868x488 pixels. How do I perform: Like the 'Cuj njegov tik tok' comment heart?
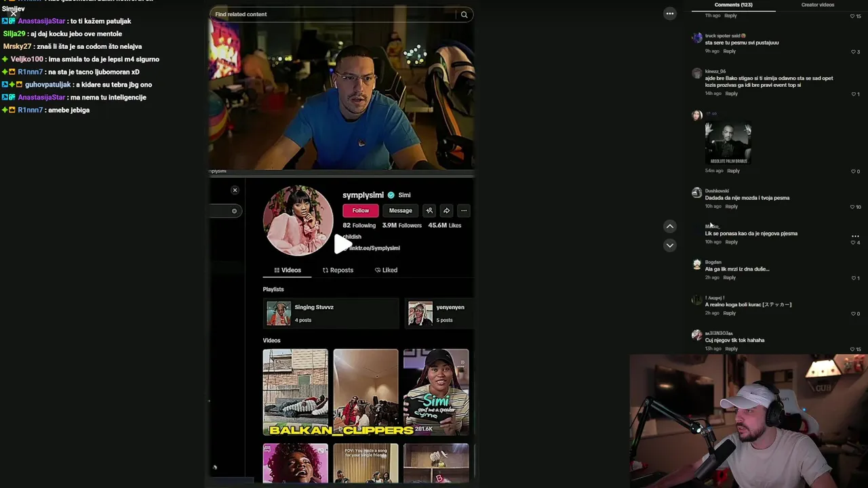click(x=853, y=349)
